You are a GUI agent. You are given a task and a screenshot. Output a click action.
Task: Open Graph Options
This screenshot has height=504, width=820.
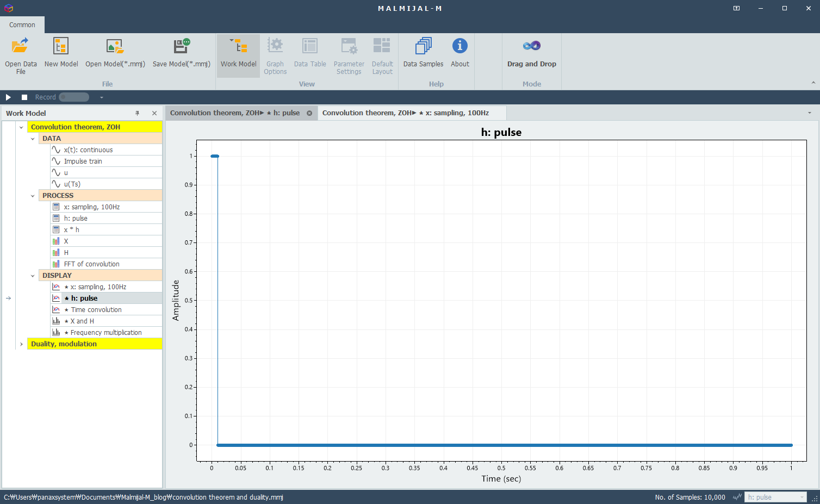click(275, 55)
